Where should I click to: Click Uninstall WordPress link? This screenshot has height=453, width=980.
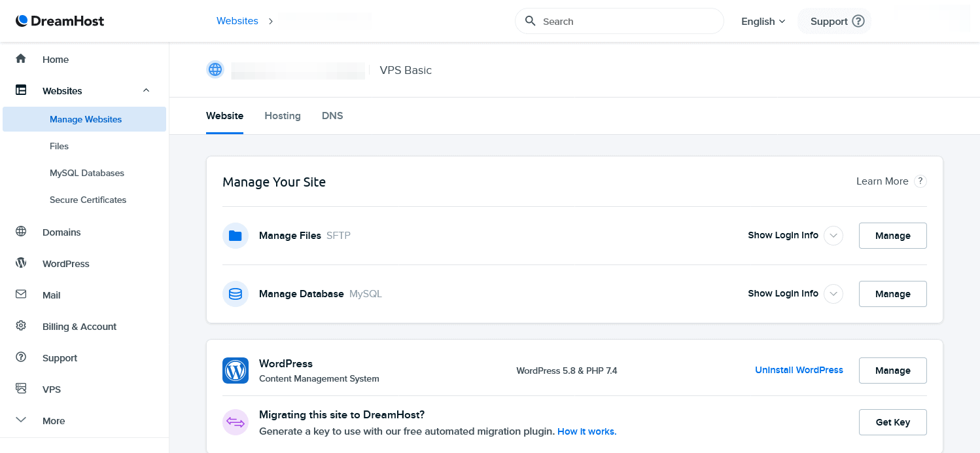799,370
